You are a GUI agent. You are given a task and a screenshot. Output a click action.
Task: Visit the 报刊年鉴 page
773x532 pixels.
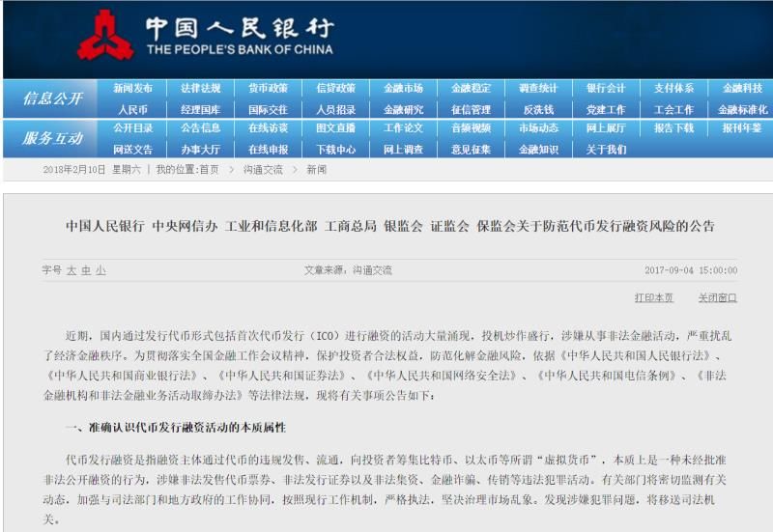click(742, 128)
